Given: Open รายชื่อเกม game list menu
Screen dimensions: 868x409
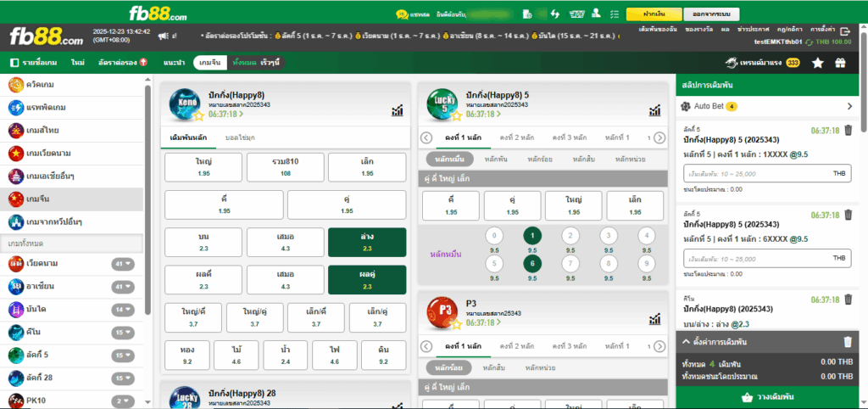Looking at the screenshot, I should coord(34,63).
